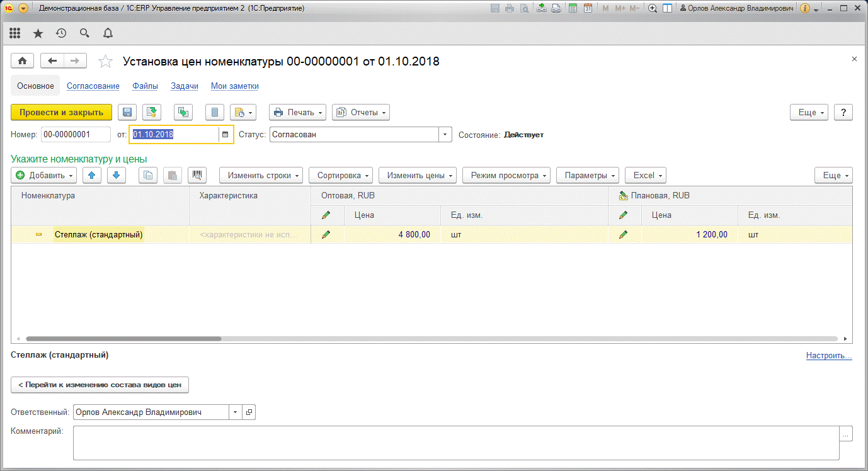The height and width of the screenshot is (471, 868).
Task: Open the Комментарий ellipsis button
Action: (x=847, y=434)
